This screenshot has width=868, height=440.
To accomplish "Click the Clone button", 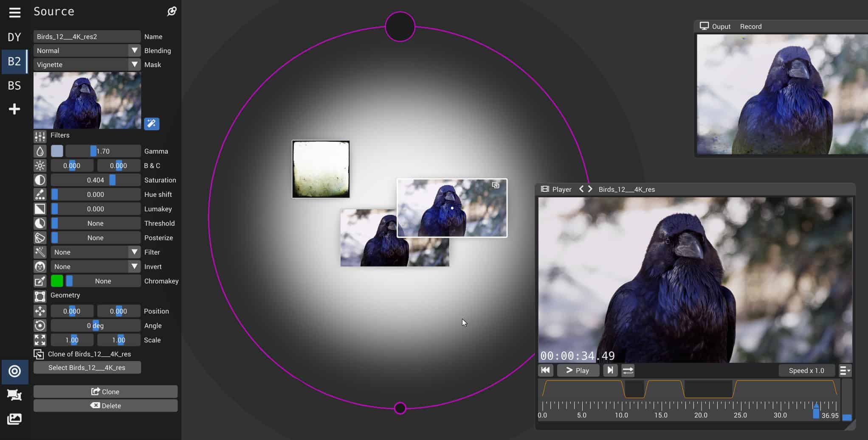I will click(x=105, y=392).
